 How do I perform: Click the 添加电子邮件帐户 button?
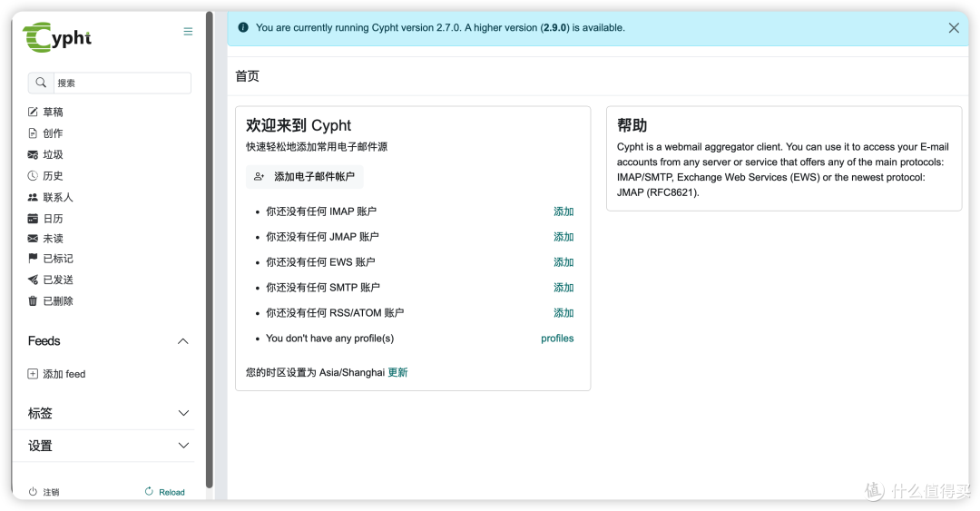click(x=304, y=176)
